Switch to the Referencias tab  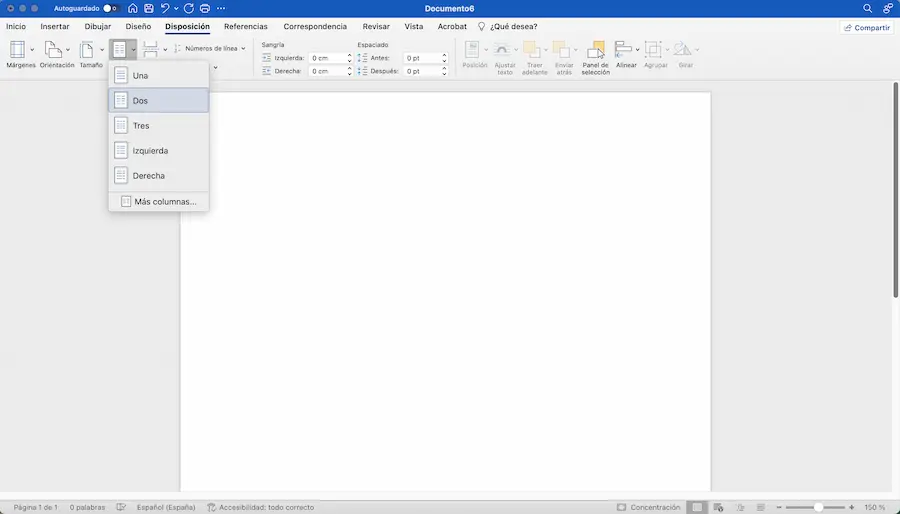tap(246, 26)
